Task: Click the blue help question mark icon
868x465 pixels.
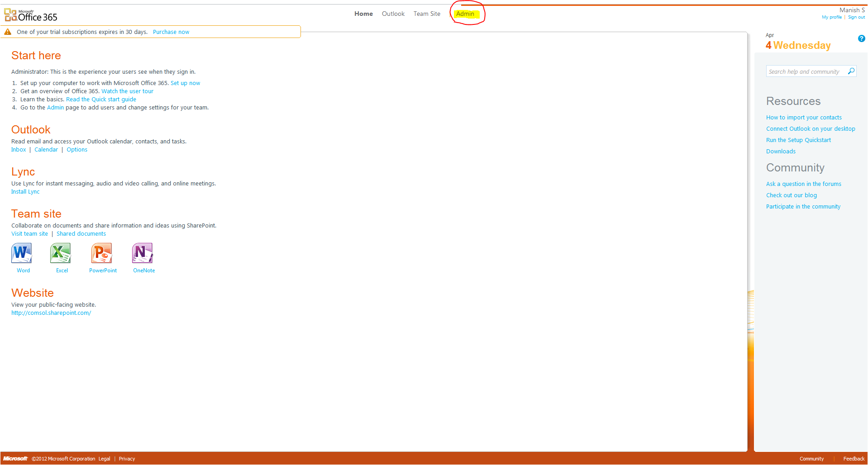Action: pos(861,38)
